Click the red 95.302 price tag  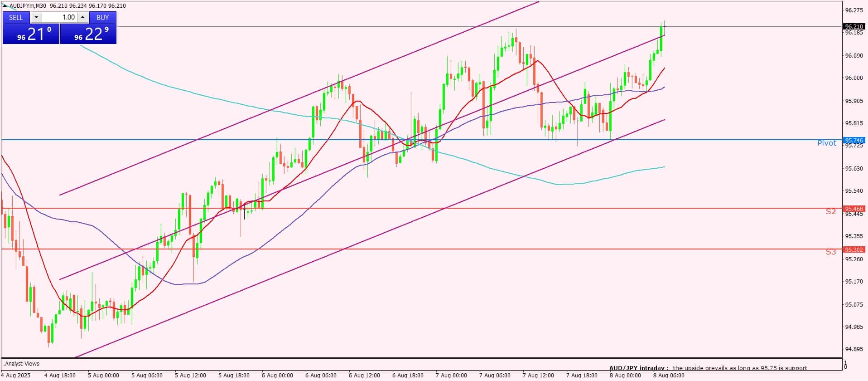coord(854,249)
